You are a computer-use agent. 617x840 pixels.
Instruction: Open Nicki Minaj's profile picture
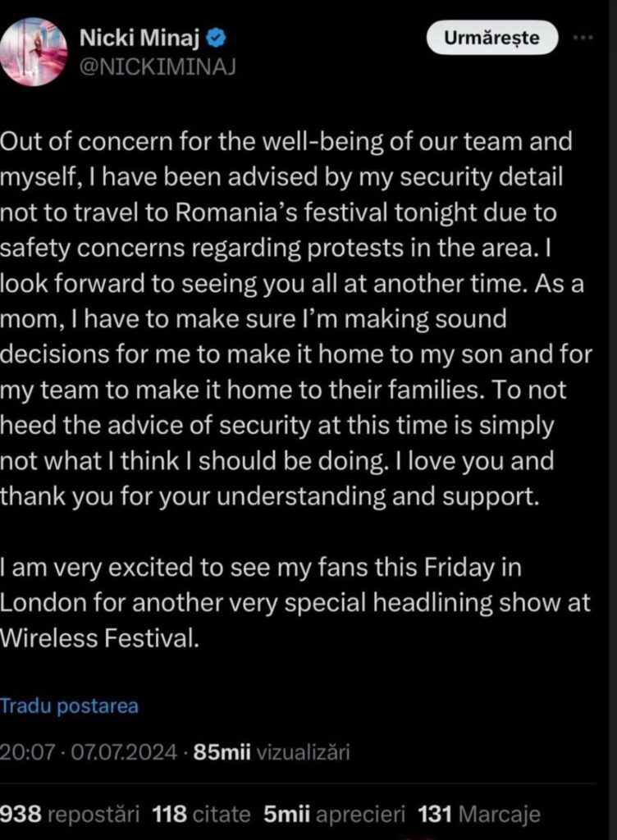[x=34, y=52]
